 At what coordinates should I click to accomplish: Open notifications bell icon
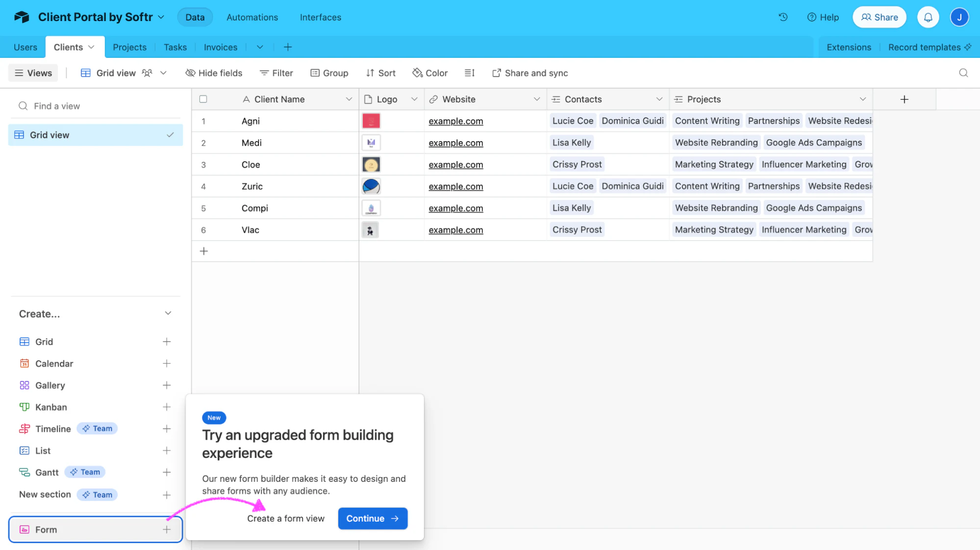tap(928, 17)
